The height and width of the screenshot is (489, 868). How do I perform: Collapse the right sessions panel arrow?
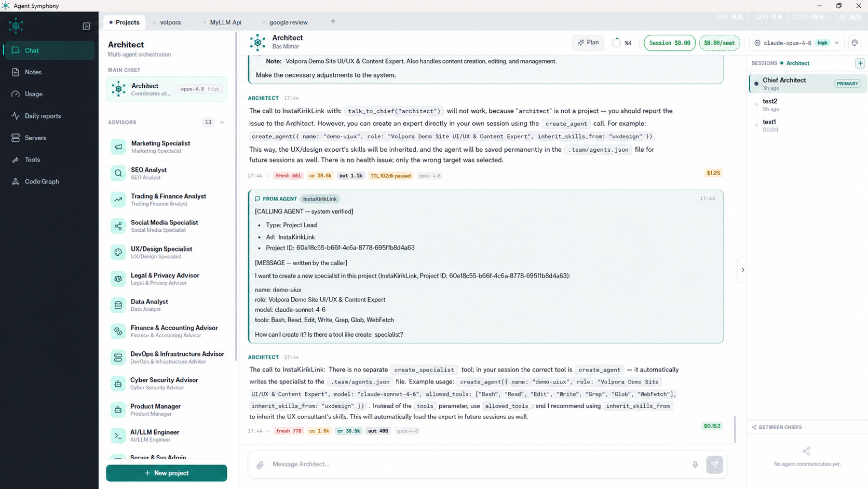pos(743,270)
